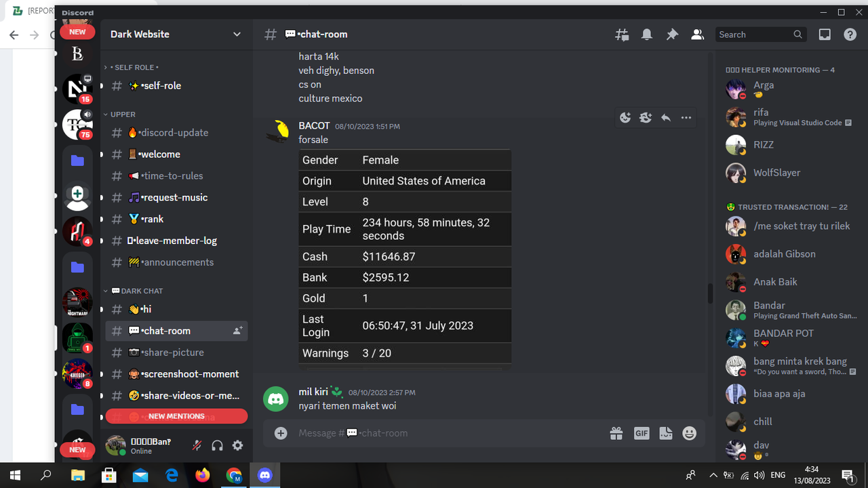
Task: Reply to BACOT's forsale message
Action: [x=666, y=118]
